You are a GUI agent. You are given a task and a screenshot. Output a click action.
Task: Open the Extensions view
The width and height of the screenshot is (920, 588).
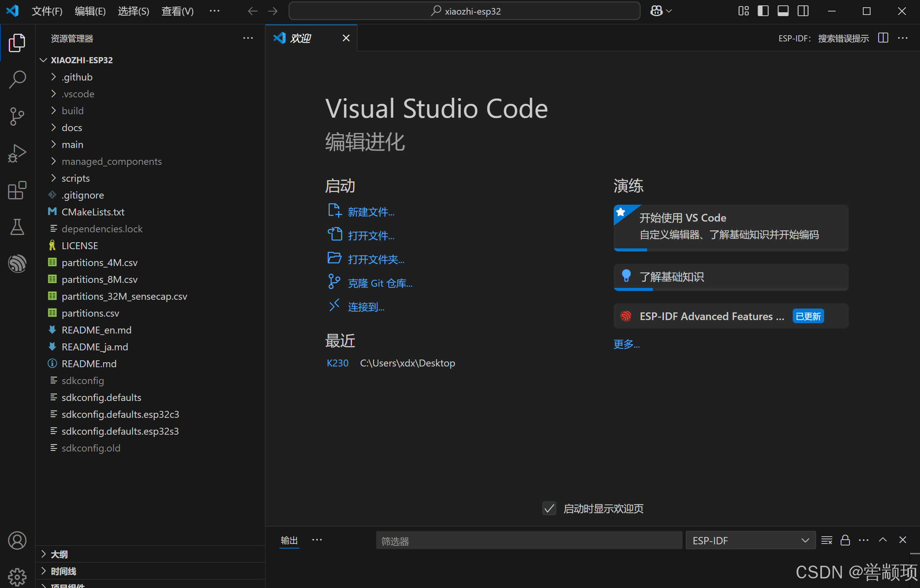[17, 190]
